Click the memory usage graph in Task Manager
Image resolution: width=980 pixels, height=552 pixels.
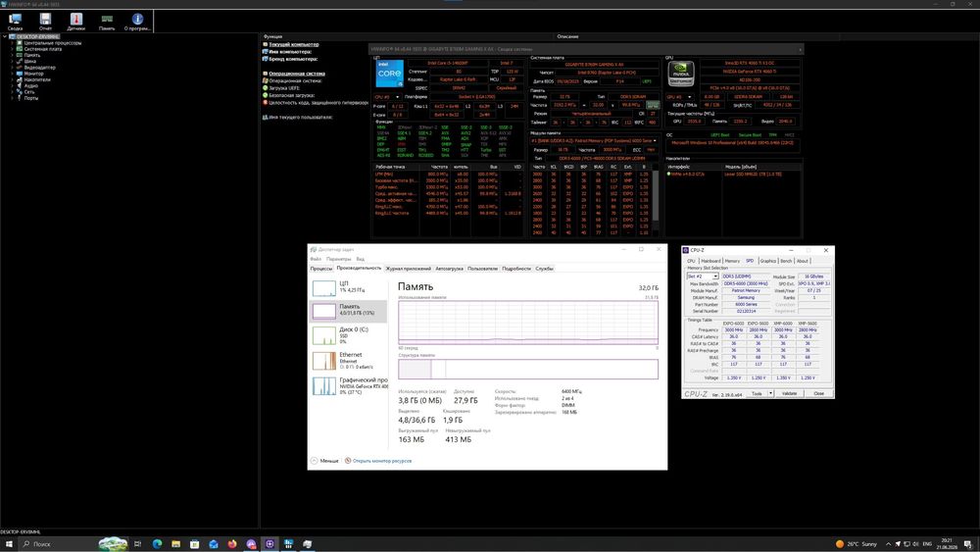tap(528, 322)
